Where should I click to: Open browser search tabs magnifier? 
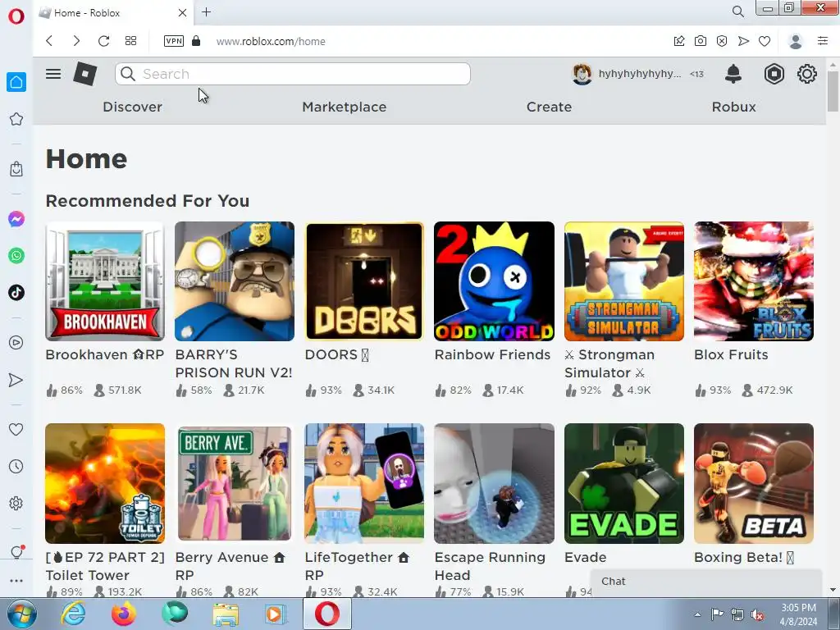737,11
